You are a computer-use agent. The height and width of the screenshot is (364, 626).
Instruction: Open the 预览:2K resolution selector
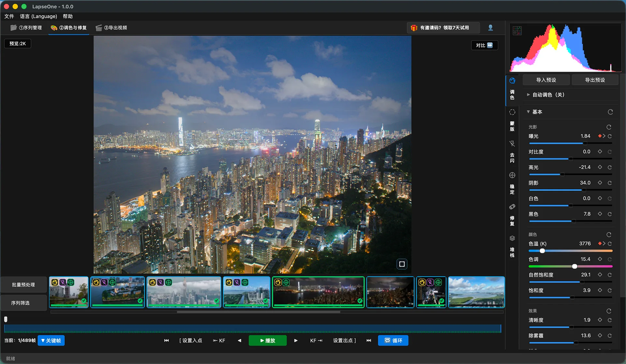(x=18, y=44)
